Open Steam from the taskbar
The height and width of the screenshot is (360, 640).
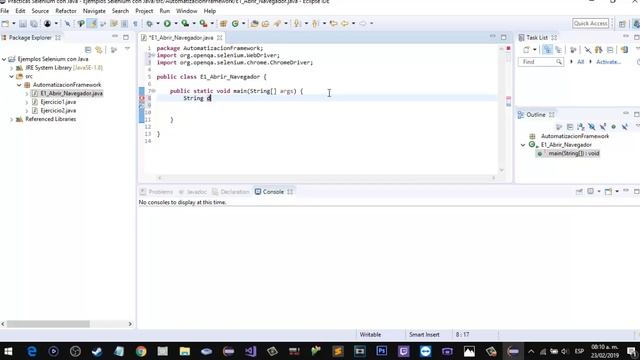coord(97,351)
